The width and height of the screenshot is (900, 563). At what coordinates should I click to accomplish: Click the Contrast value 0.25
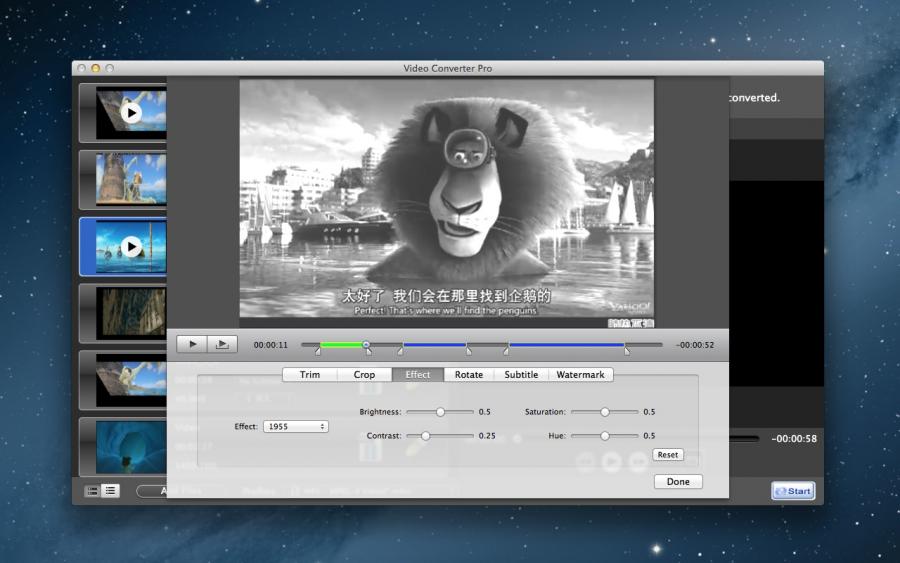coord(487,436)
